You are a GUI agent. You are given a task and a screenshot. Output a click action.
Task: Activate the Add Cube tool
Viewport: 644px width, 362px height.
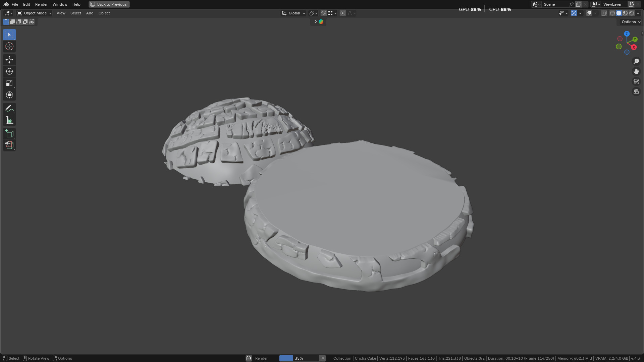click(9, 133)
